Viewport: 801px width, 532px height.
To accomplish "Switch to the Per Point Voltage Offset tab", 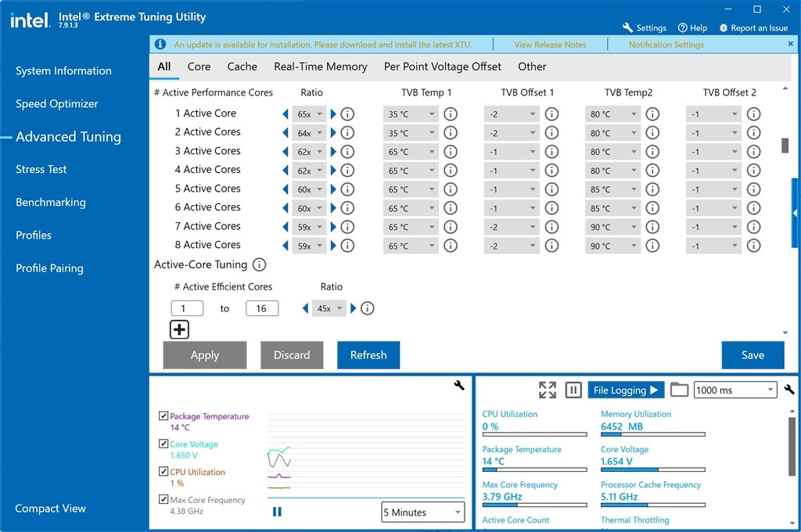I will coord(443,66).
